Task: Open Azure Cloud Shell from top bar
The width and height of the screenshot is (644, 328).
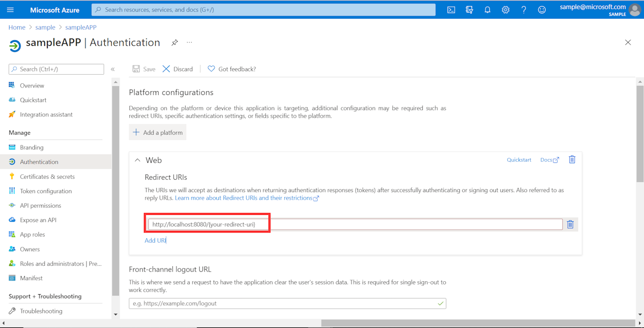Action: point(451,9)
